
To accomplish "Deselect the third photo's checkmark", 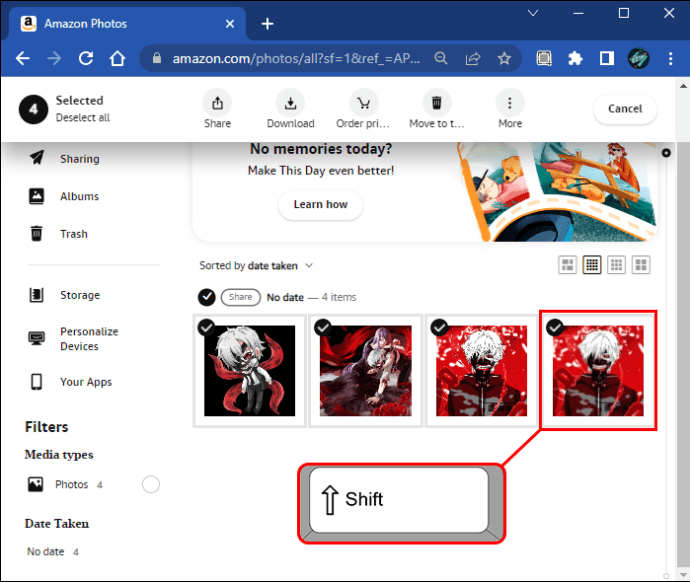I will click(x=439, y=327).
